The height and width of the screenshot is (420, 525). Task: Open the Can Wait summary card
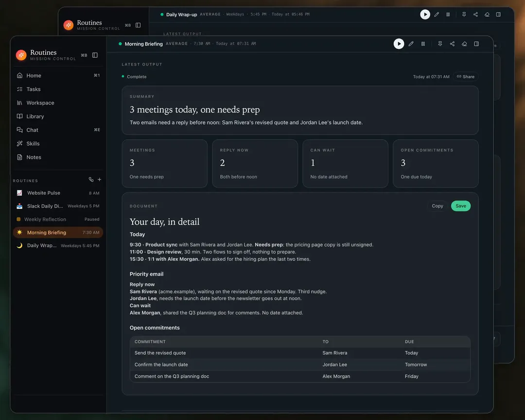345,163
